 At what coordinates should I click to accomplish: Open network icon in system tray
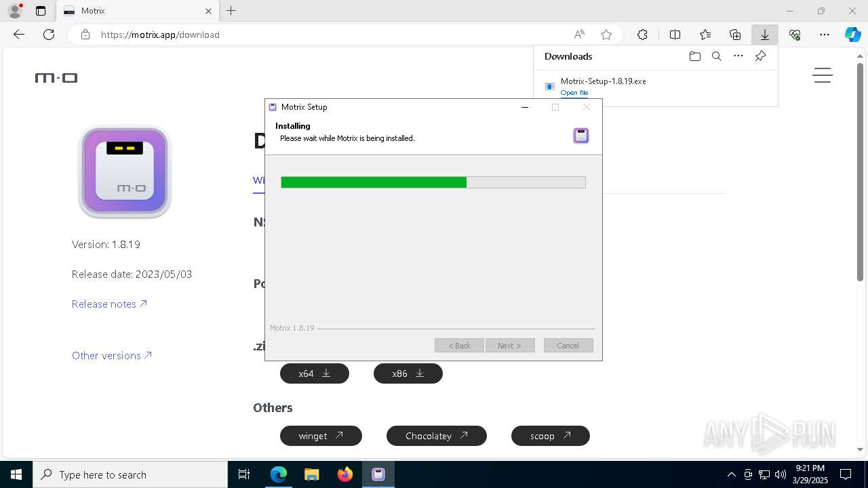[x=764, y=474]
